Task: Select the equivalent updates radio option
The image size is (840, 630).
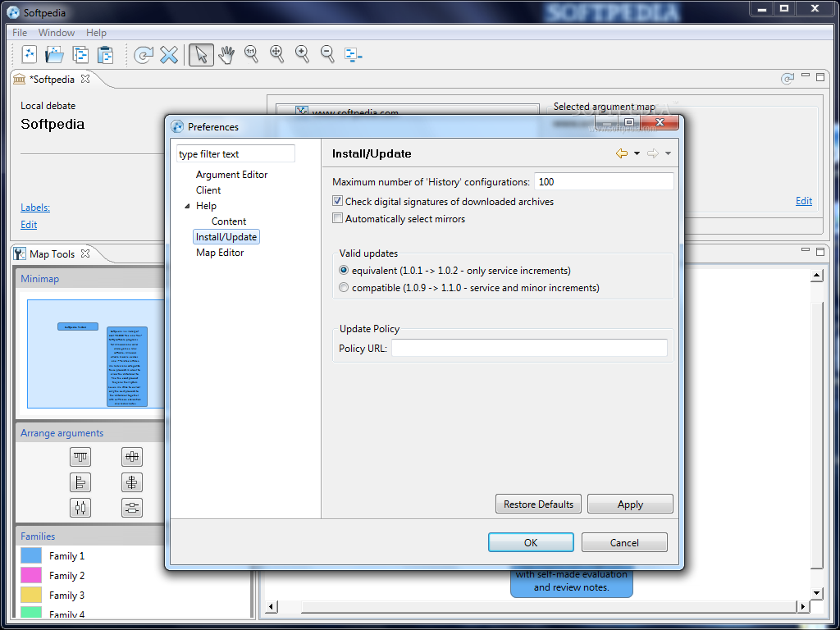Action: coord(344,271)
